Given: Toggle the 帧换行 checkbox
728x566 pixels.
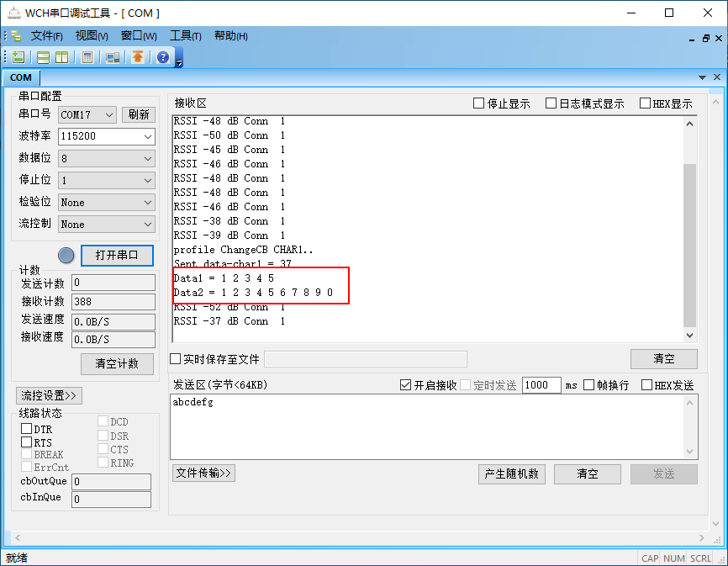Looking at the screenshot, I should (588, 385).
